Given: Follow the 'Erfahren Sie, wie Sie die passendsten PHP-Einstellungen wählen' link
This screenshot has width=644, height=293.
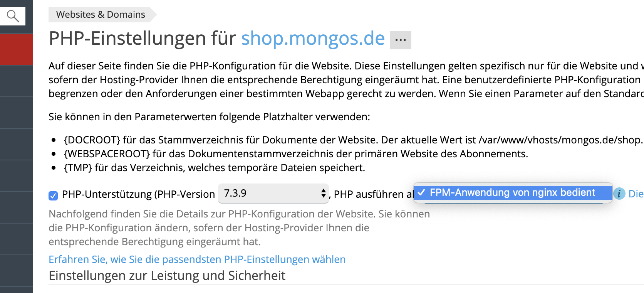Looking at the screenshot, I should point(197,259).
